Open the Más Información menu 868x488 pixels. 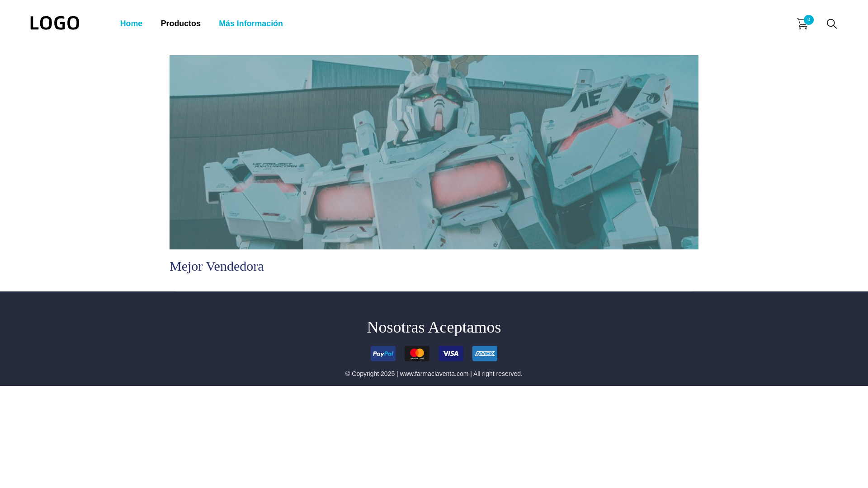[x=251, y=23]
